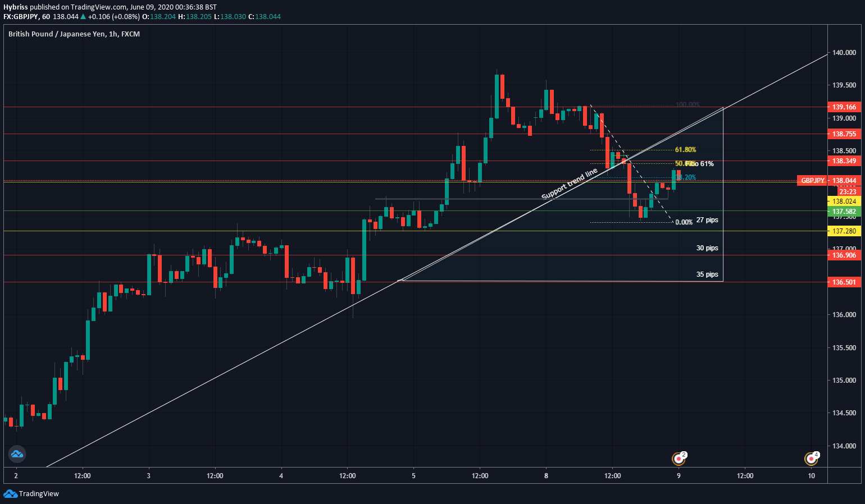Open the economic event marker numbered 2
Screen dimensions: 865x504
679,459
